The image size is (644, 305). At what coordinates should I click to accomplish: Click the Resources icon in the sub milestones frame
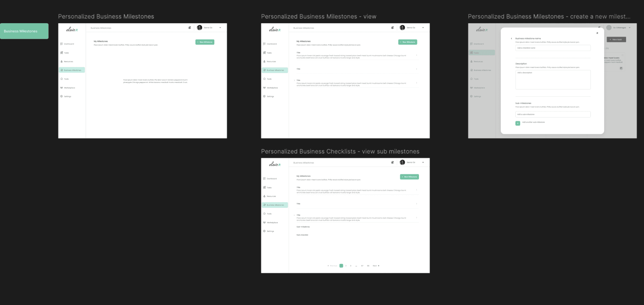click(264, 196)
